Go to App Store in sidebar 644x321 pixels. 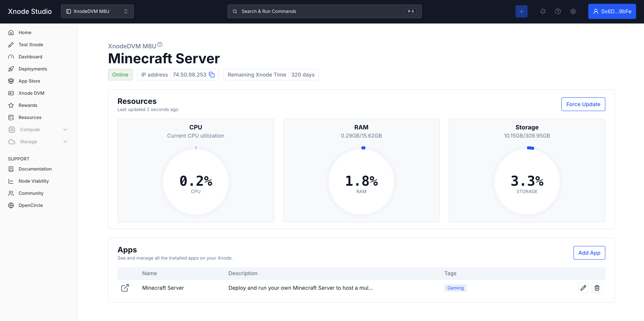[29, 81]
